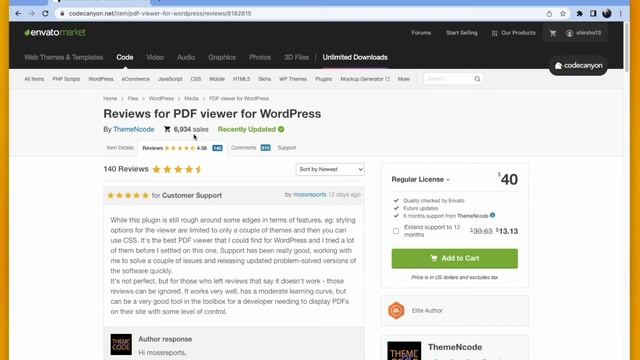Select the Mobile category

[217, 79]
